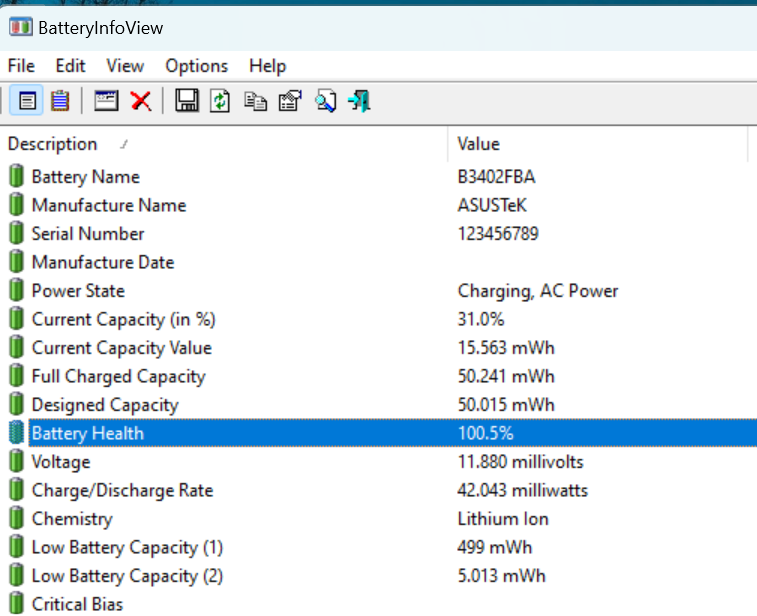The width and height of the screenshot is (757, 616).
Task: Click the BatteryInfoView app icon in the title bar
Action: point(20,27)
